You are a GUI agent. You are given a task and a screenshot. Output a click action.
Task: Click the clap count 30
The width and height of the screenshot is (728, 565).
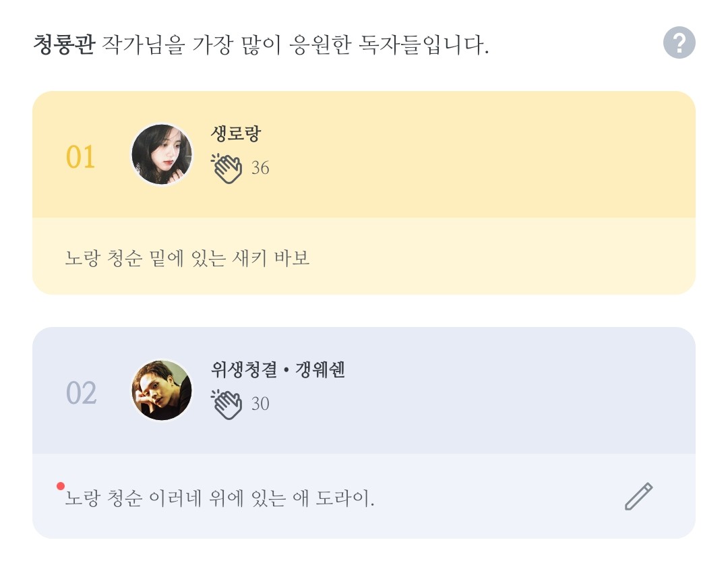(x=260, y=404)
